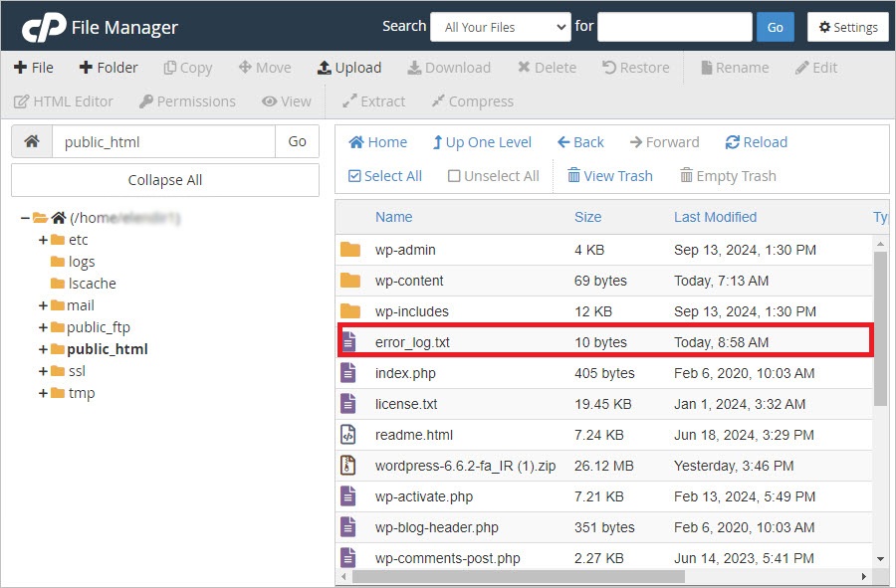The width and height of the screenshot is (896, 588).
Task: Click the Compress toolbar button
Action: point(473,101)
